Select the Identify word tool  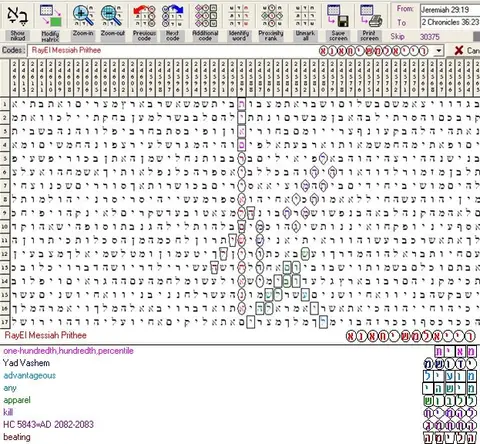(x=239, y=16)
